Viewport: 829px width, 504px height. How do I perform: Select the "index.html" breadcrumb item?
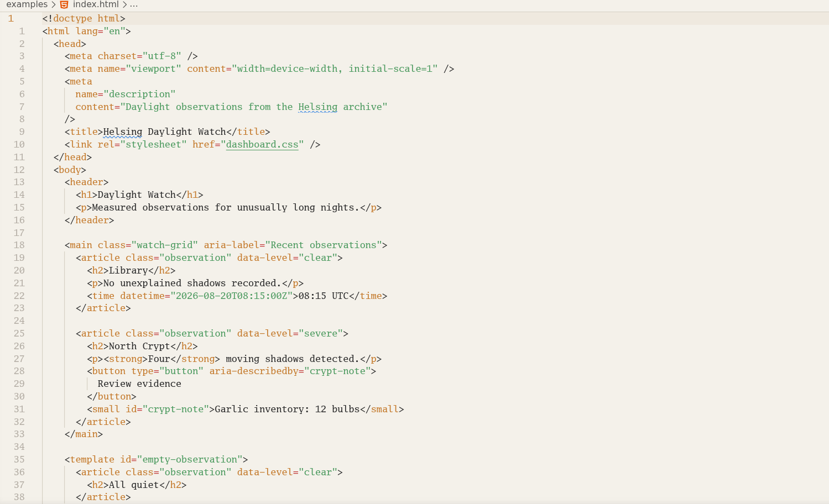(x=96, y=4)
